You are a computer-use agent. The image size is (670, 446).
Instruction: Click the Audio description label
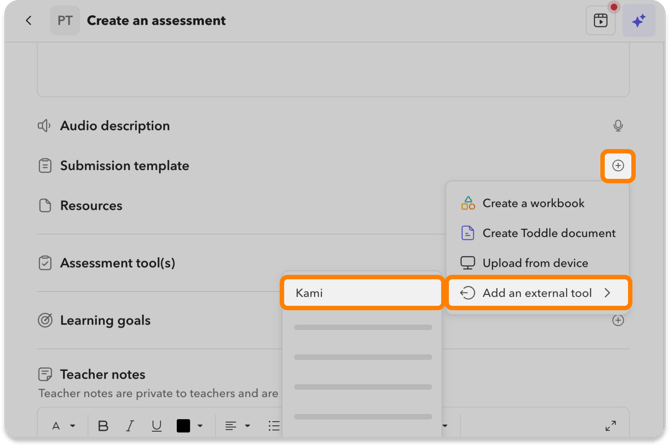(115, 126)
